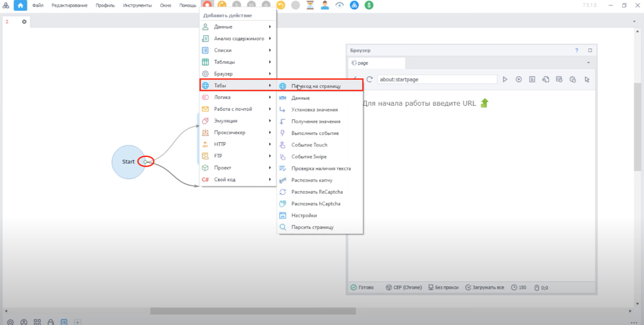Click the Start node on the canvas
The width and height of the screenshot is (644, 325).
click(129, 162)
